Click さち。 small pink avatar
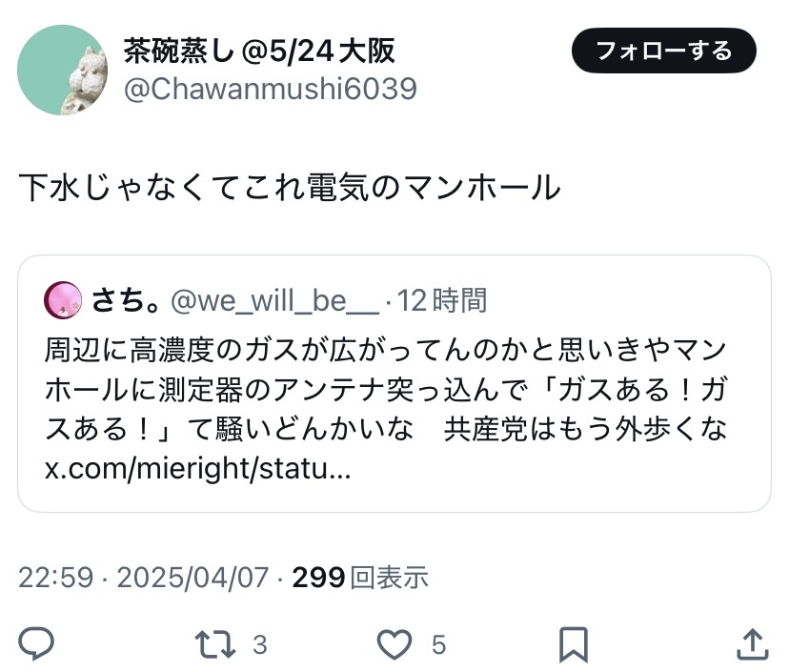The height and width of the screenshot is (672, 789). click(63, 301)
